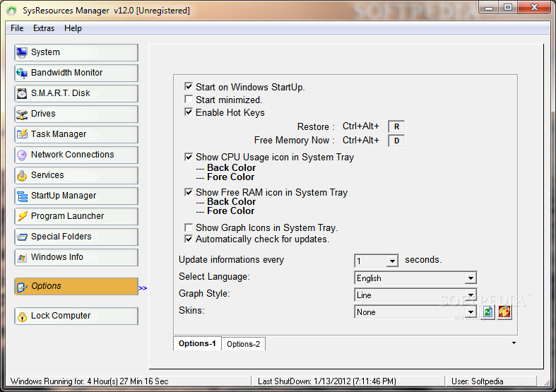Click the Options icon in sidebar

click(22, 287)
